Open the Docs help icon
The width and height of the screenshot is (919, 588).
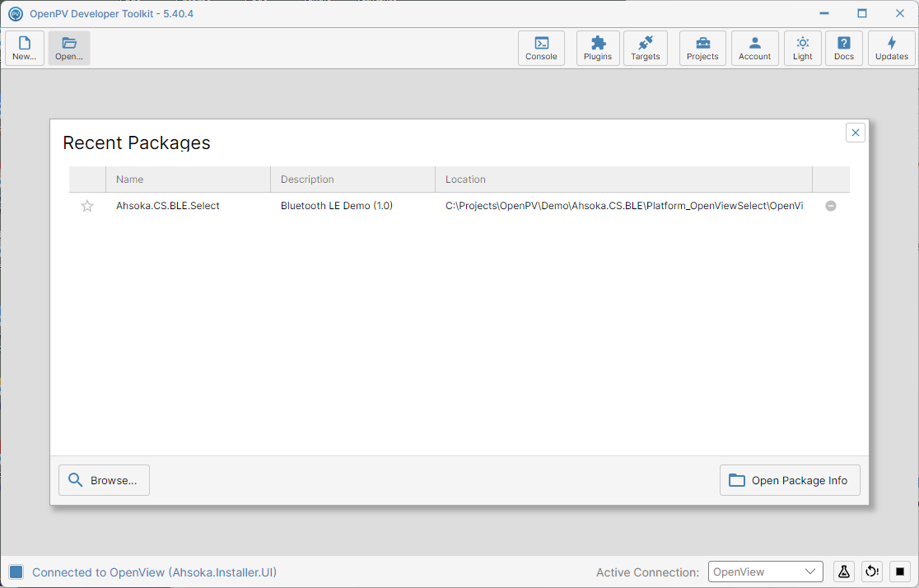click(x=844, y=48)
